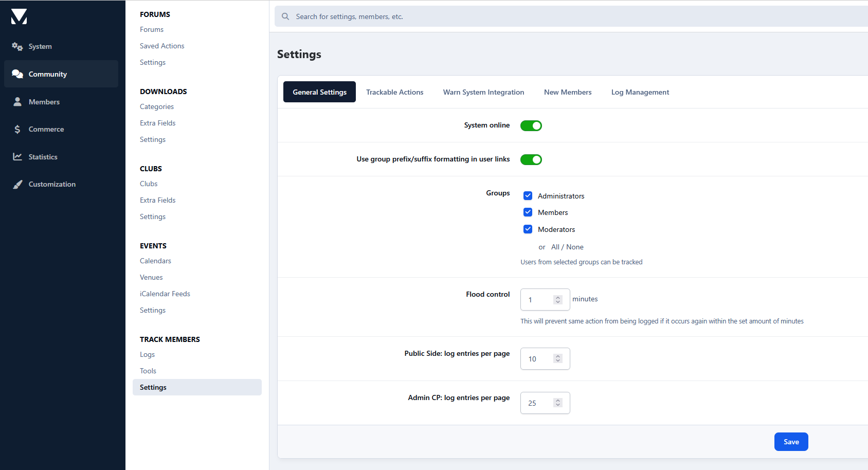Uncheck the Moderators group checkbox
Screen dimensions: 868x470
[528, 229]
